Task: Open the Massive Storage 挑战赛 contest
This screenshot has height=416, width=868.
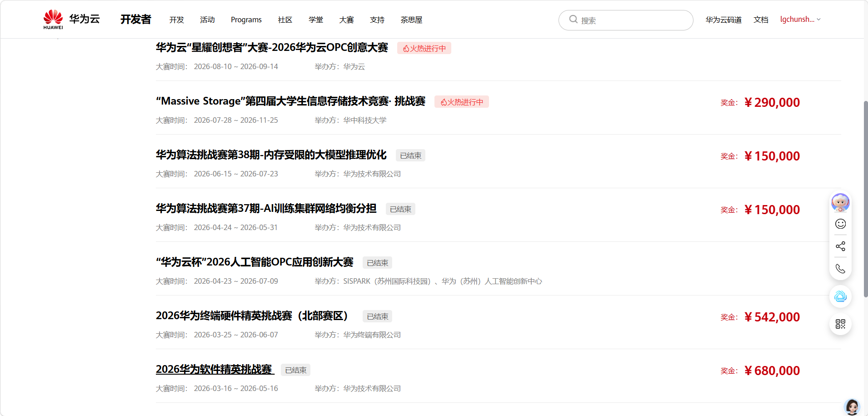Action: pyautogui.click(x=290, y=101)
